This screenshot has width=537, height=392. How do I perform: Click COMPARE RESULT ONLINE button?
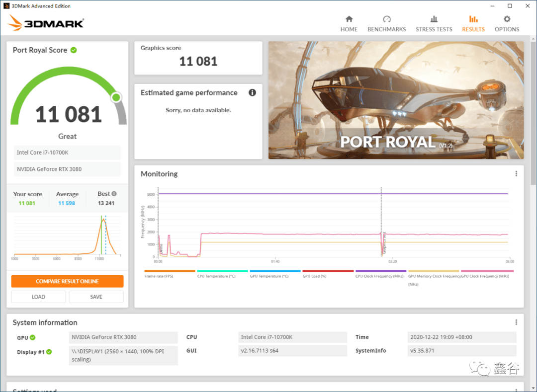pos(67,281)
